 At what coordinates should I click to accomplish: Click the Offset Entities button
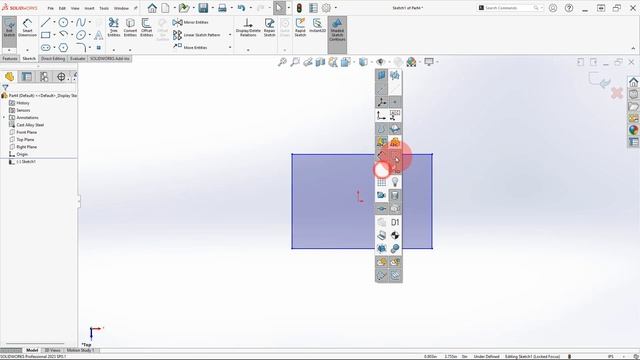click(x=147, y=28)
